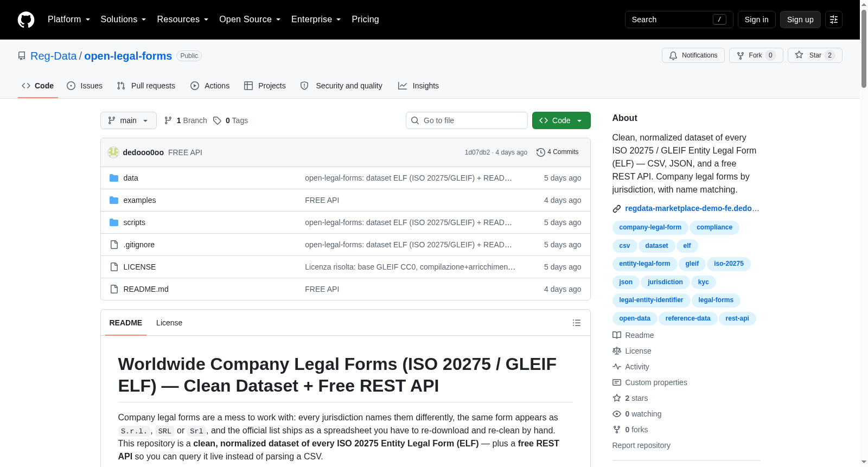Viewport: 868px width, 467px height.
Task: Open the README.md file
Action: (146, 289)
